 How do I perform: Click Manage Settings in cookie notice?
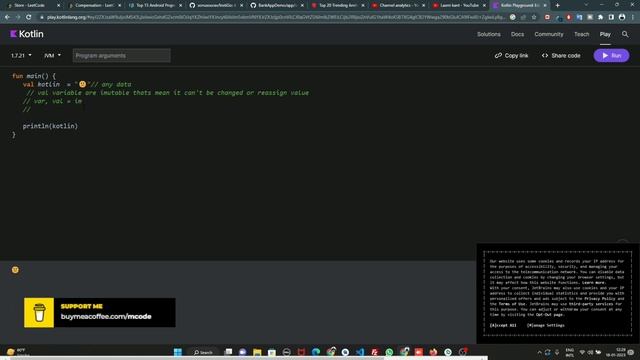(x=546, y=325)
